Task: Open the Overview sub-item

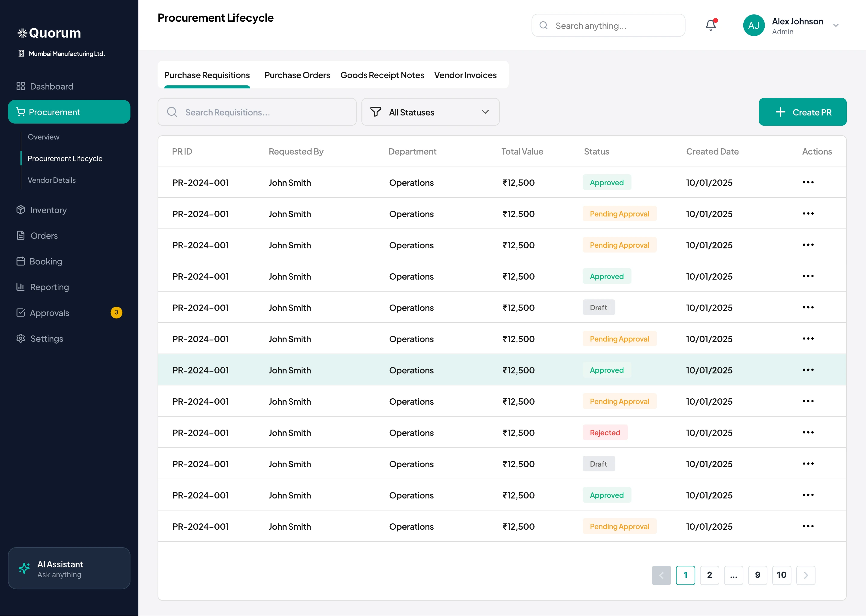Action: pyautogui.click(x=44, y=137)
